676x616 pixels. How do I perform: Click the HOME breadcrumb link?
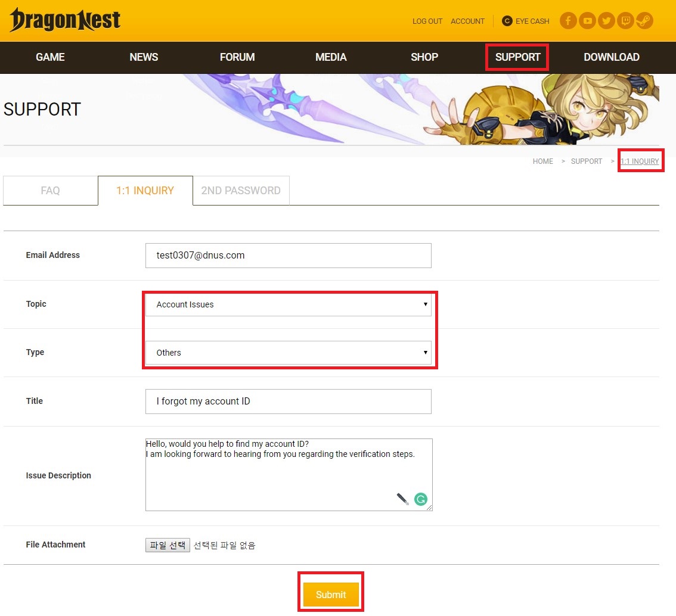[542, 161]
